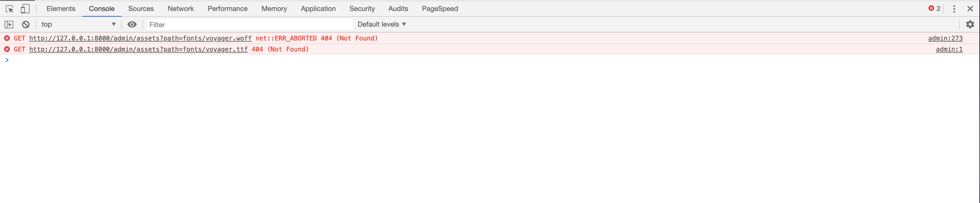Select the Console tab
This screenshot has width=980, height=203.
[102, 9]
